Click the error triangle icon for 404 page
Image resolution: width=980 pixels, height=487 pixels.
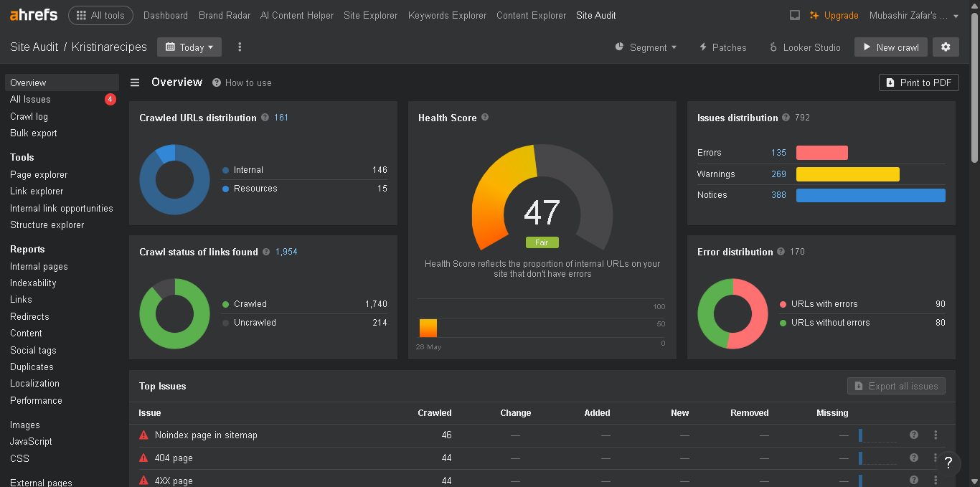(143, 458)
